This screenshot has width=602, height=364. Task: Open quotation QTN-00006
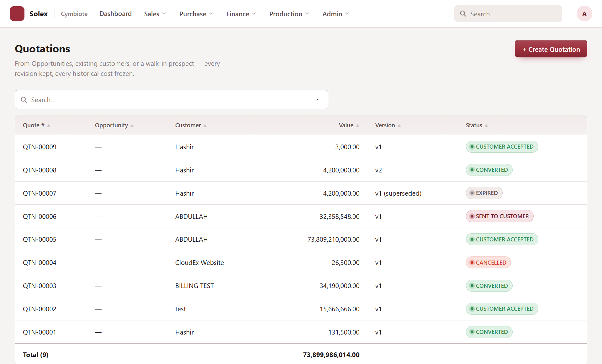pos(40,216)
